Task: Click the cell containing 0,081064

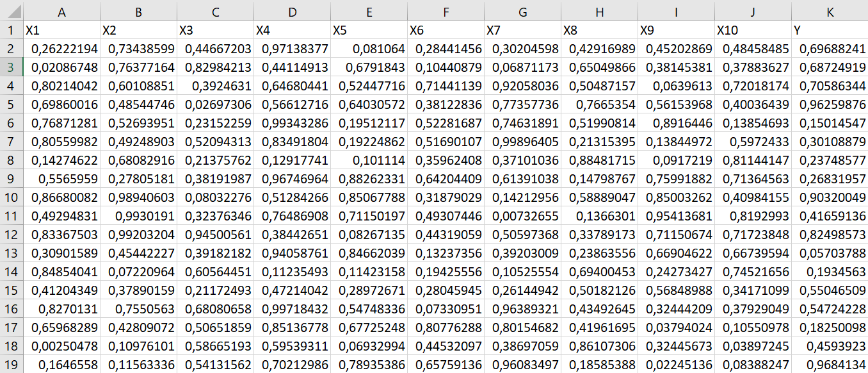Action: (369, 49)
